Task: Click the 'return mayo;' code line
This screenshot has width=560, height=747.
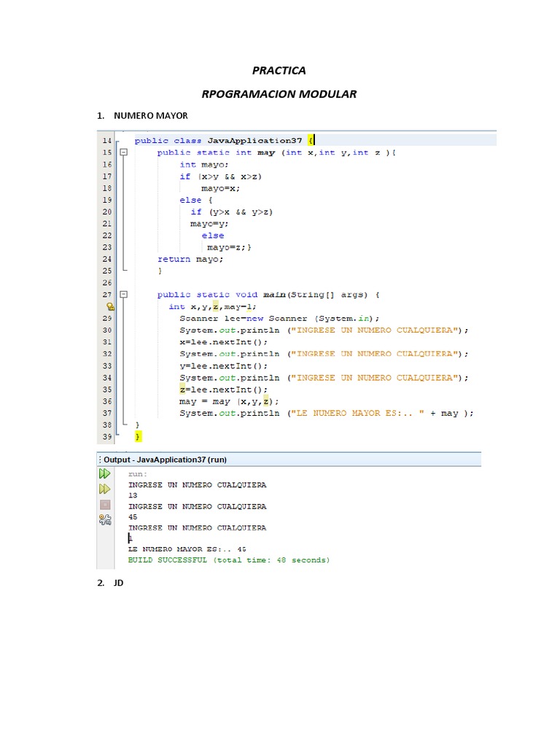Action: pyautogui.click(x=190, y=259)
